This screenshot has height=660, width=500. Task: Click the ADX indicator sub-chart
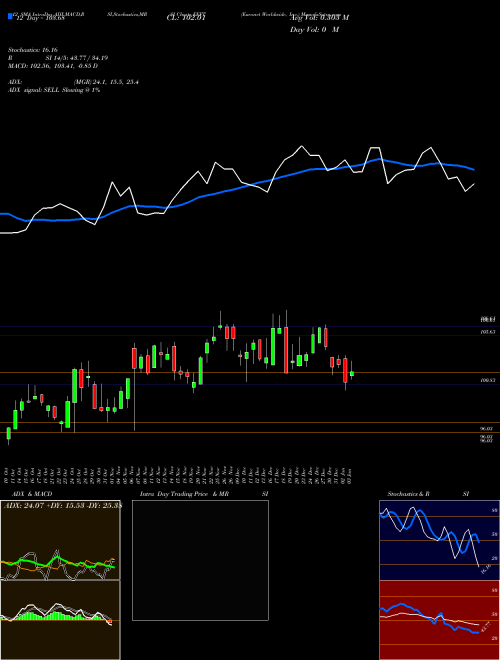(x=60, y=540)
